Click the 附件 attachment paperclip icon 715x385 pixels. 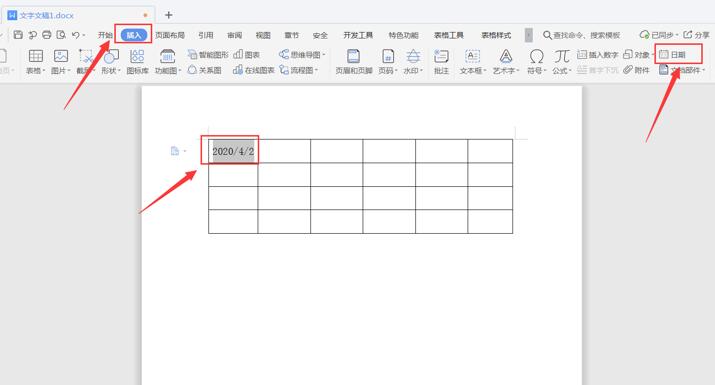pos(636,70)
